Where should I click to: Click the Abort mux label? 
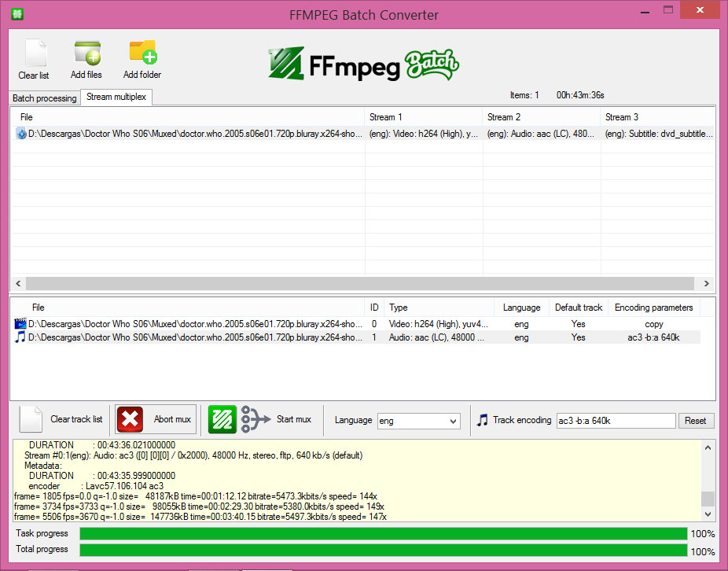pyautogui.click(x=172, y=419)
